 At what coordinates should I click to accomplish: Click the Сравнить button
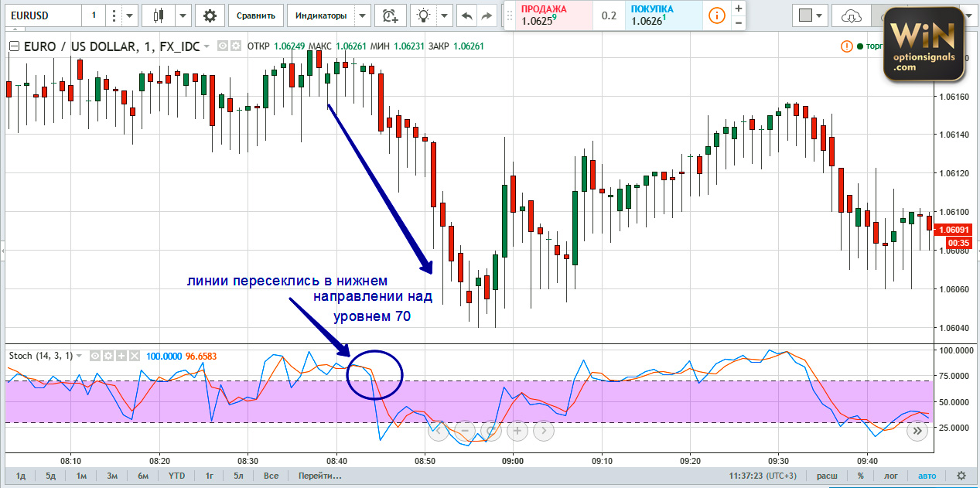click(255, 15)
